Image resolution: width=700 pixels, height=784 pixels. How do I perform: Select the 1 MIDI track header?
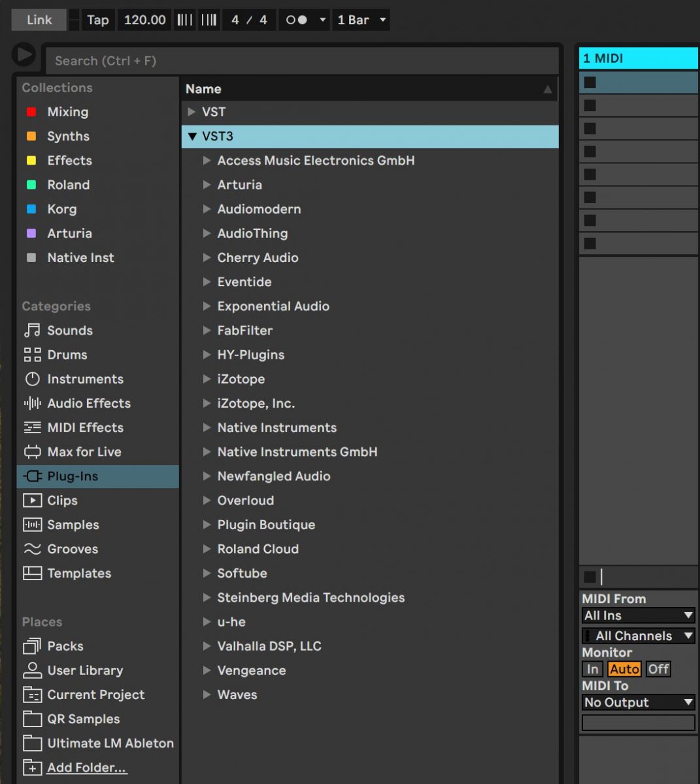click(x=638, y=58)
